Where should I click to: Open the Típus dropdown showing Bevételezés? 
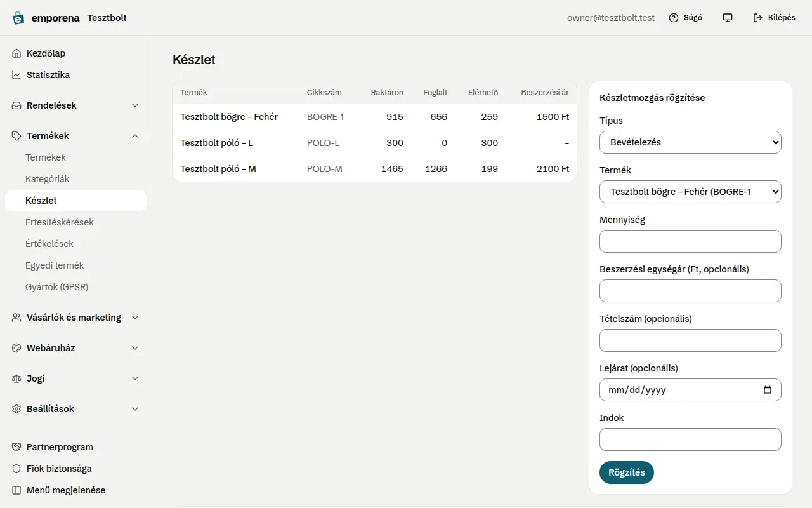[x=690, y=142]
